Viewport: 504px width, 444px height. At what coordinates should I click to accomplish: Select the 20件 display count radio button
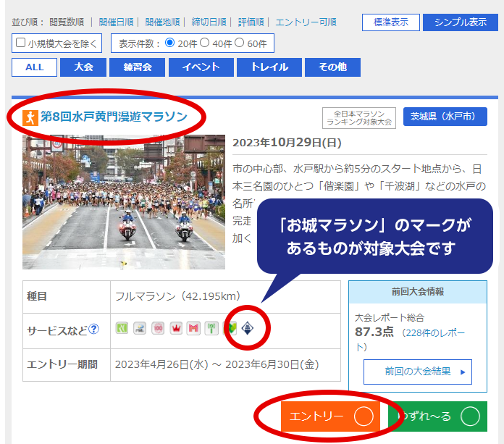click(169, 43)
